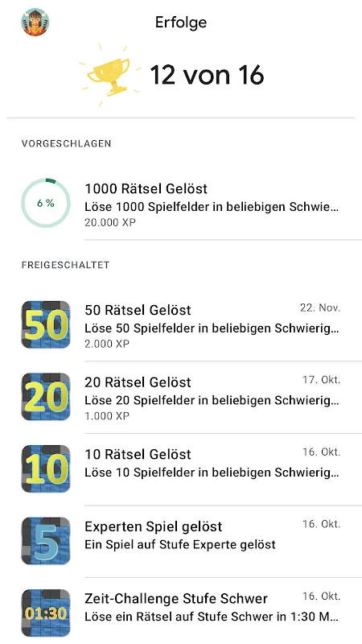Select the 50 puzzles badge icon

(46, 324)
